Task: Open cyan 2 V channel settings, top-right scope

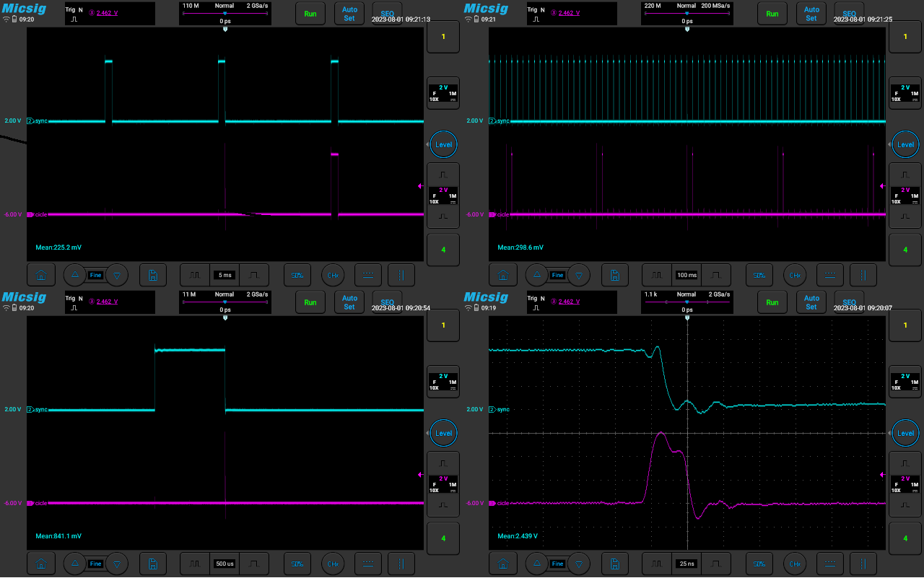Action: coord(905,93)
